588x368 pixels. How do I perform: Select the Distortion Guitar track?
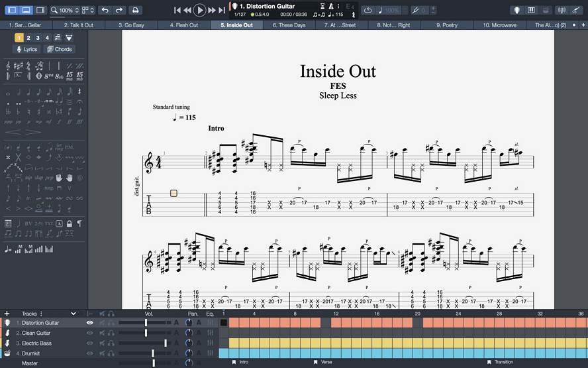point(40,322)
